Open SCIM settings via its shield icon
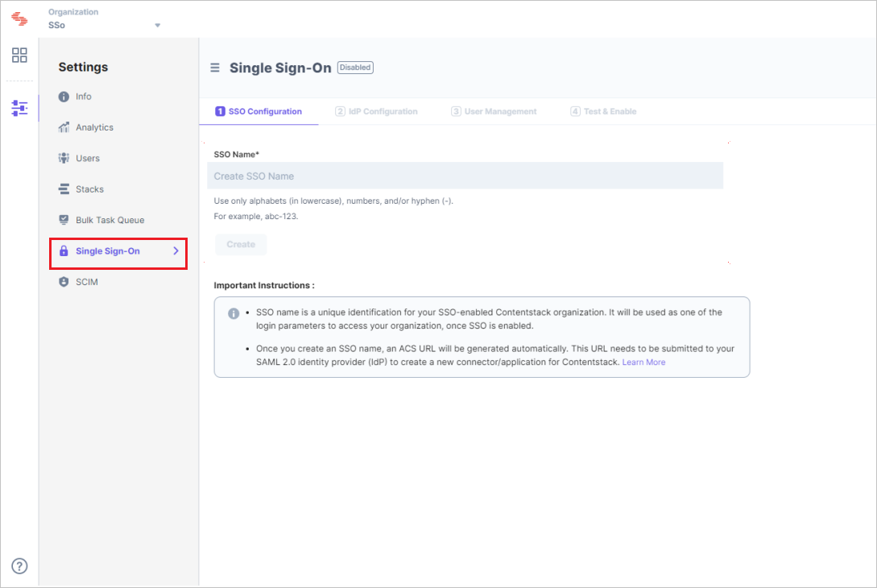This screenshot has height=588, width=877. [x=64, y=281]
